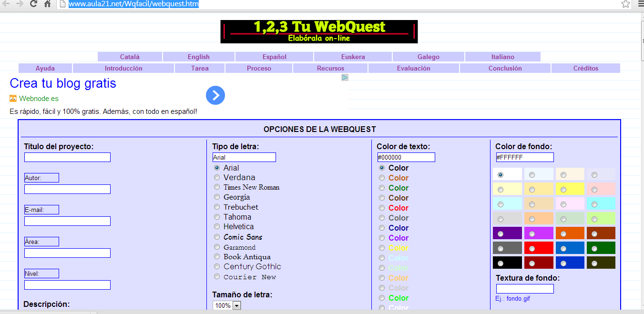Viewport: 644px width, 314px height.
Task: Choose the dark purple background swatch
Action: pyautogui.click(x=508, y=233)
